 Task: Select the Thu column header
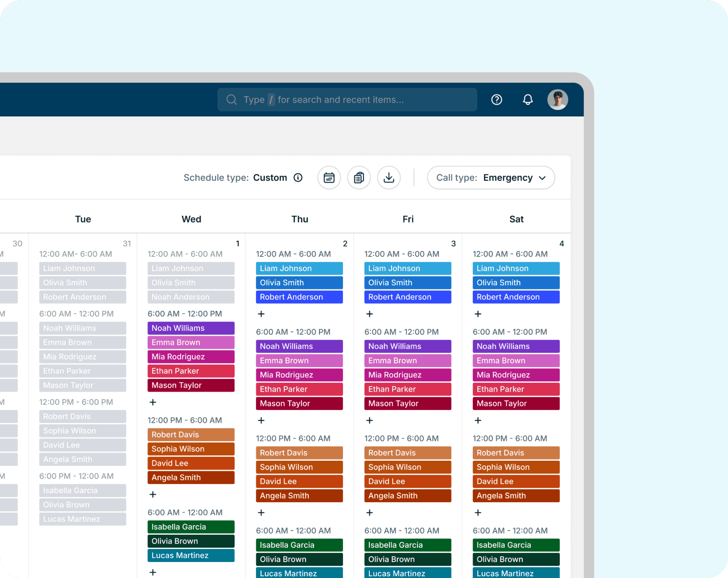(300, 219)
